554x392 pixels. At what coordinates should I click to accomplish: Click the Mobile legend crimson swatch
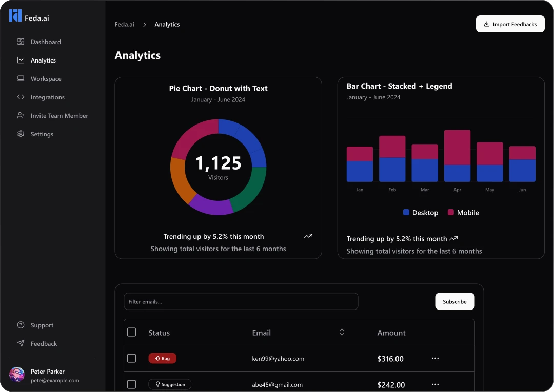450,212
